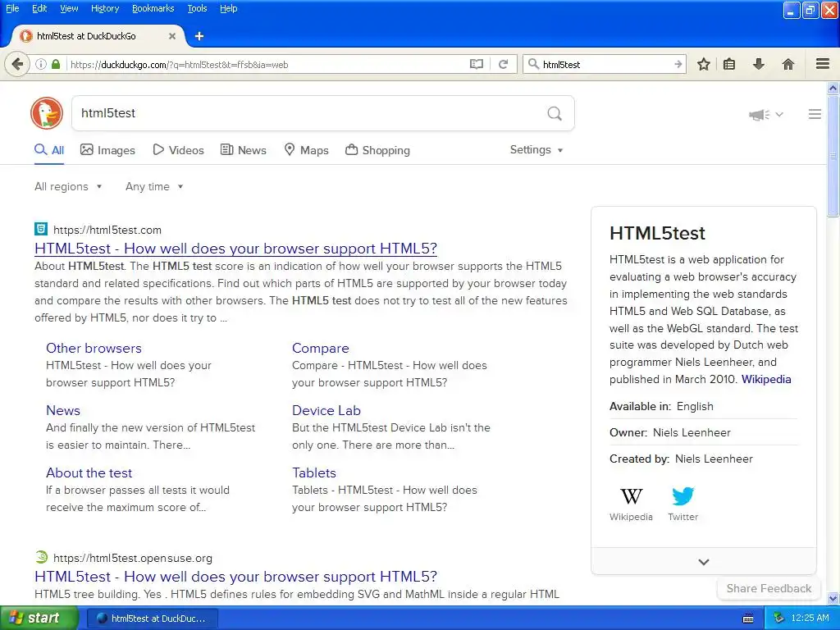Click the openSUSE result favicon
This screenshot has width=840, height=630.
pyautogui.click(x=41, y=557)
